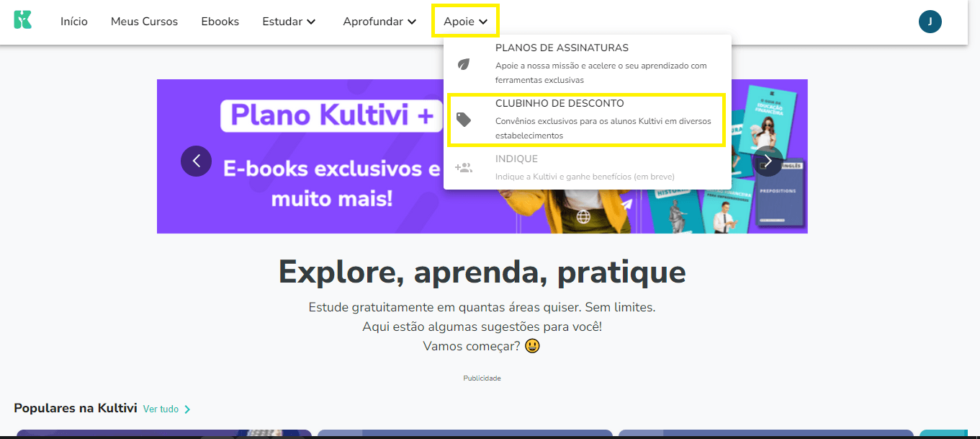This screenshot has width=980, height=439.
Task: Select Planos de Assinaturas menu entry
Action: 588,64
